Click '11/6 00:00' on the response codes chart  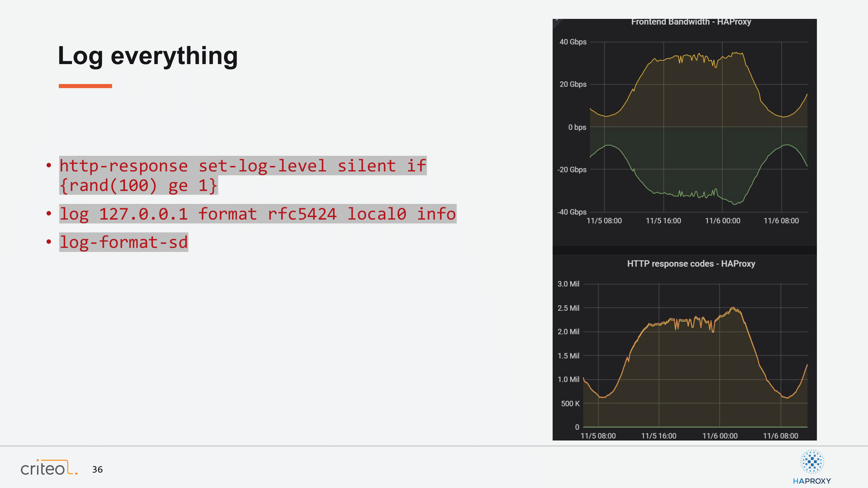(x=720, y=436)
